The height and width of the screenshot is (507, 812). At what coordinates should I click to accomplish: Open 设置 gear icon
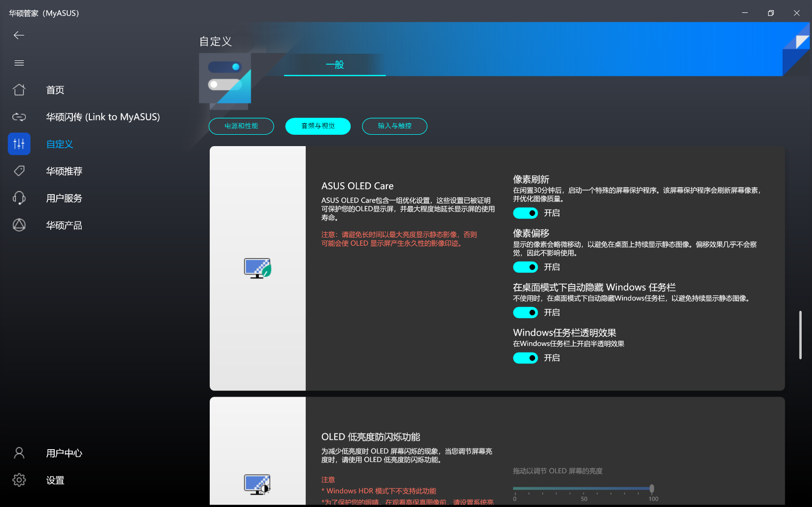point(19,480)
